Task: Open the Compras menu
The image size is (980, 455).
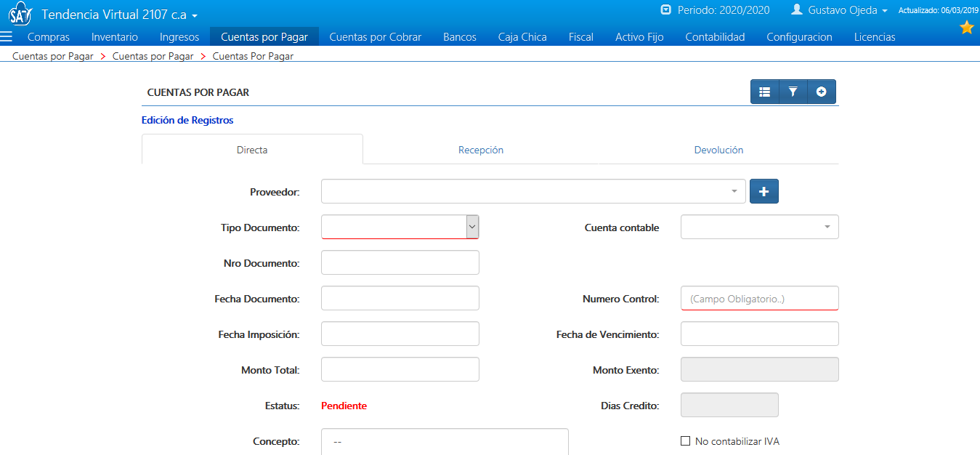Action: click(x=49, y=36)
